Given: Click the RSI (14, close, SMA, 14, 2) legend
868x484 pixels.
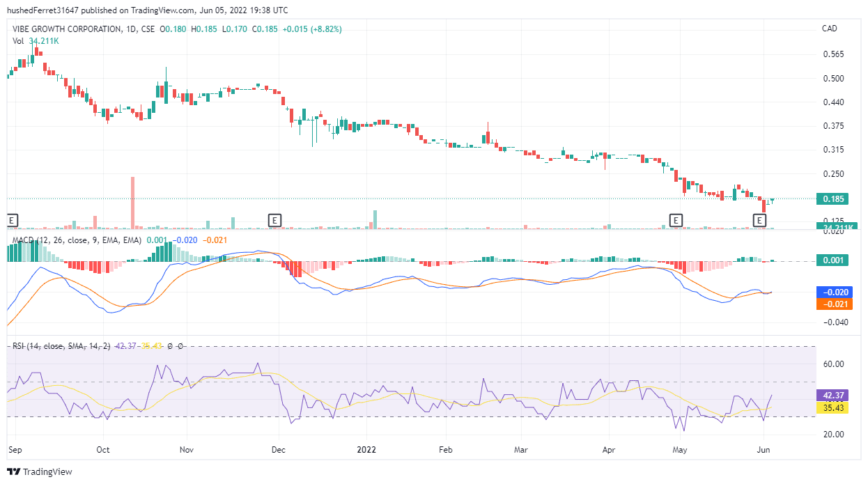Looking at the screenshot, I should click(x=61, y=345).
